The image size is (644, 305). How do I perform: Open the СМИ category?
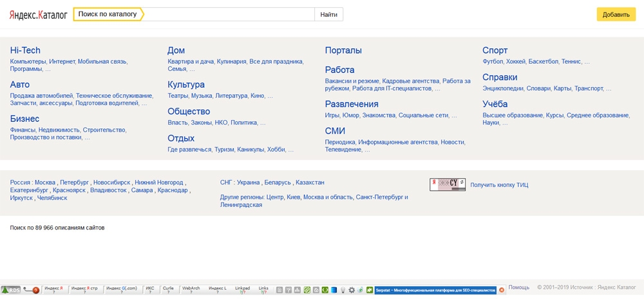coord(335,131)
